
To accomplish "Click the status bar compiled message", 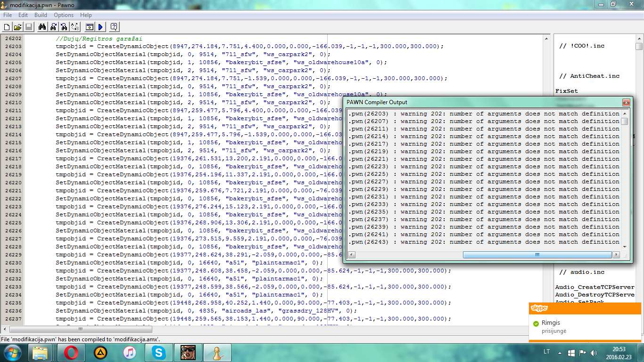I will point(80,339).
